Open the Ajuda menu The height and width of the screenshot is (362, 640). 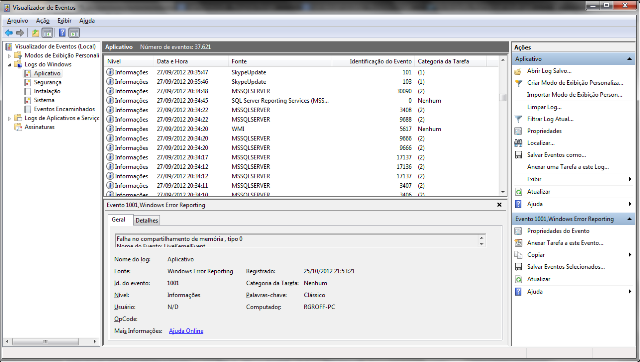[87, 21]
